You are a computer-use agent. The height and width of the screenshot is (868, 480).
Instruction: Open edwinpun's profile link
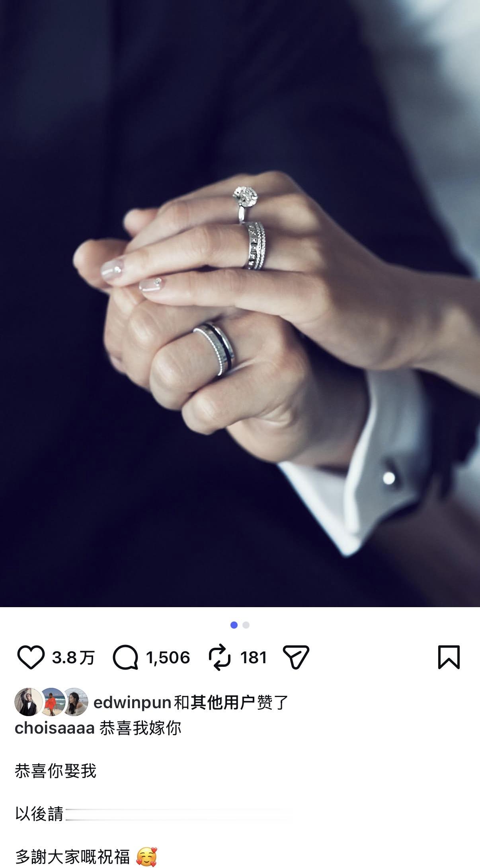(x=132, y=703)
